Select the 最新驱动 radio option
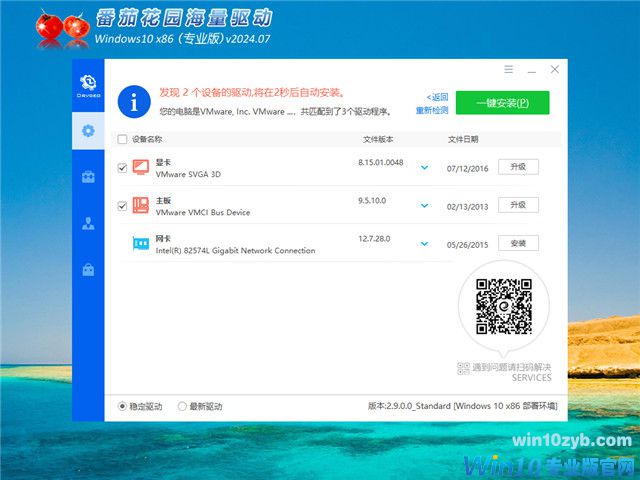Screen dimensions: 640x480 point(182,406)
